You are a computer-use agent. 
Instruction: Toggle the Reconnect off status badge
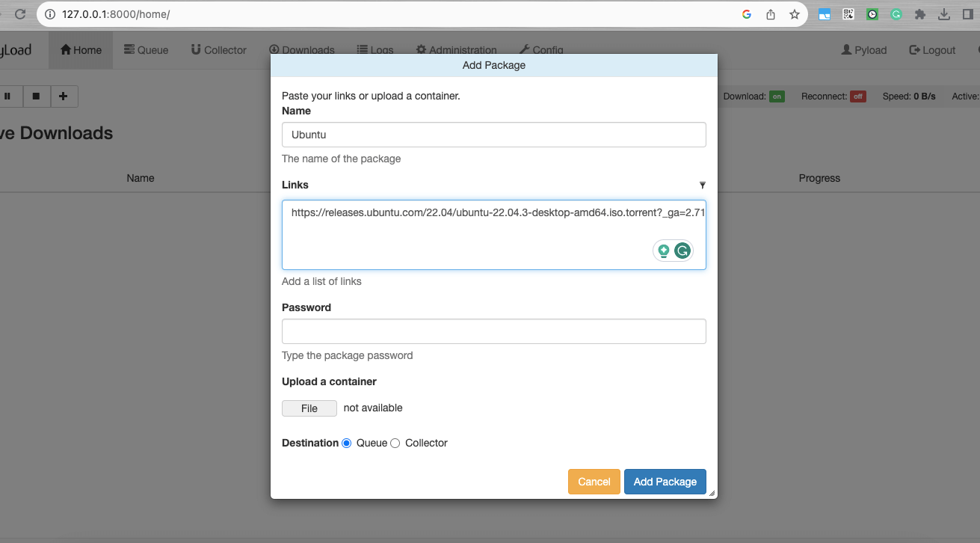857,96
